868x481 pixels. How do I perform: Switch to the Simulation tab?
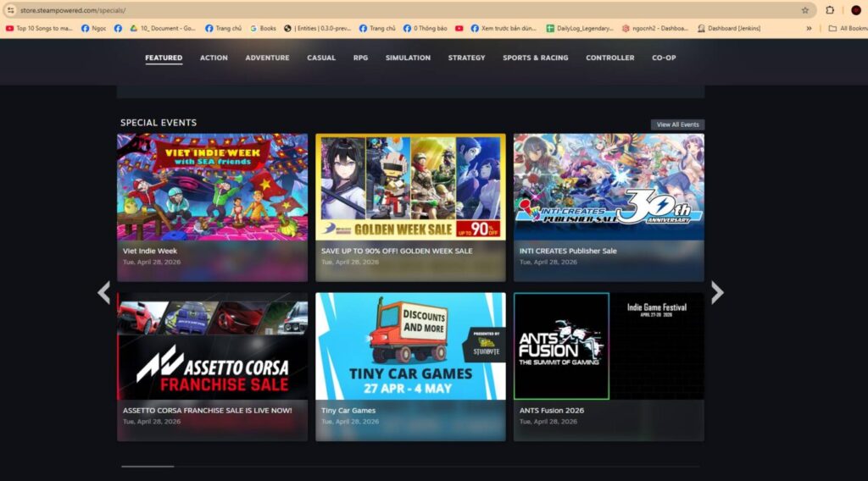pyautogui.click(x=408, y=58)
